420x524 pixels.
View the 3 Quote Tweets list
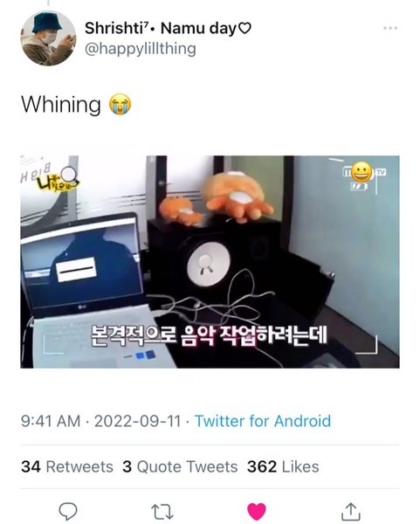coord(180,466)
